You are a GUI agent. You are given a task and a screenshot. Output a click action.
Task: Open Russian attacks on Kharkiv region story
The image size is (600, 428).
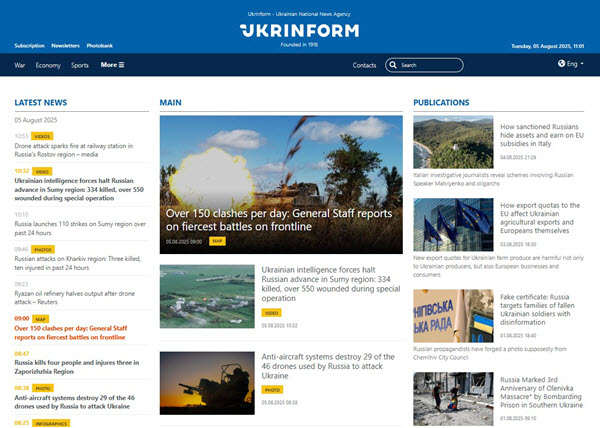coord(77,263)
